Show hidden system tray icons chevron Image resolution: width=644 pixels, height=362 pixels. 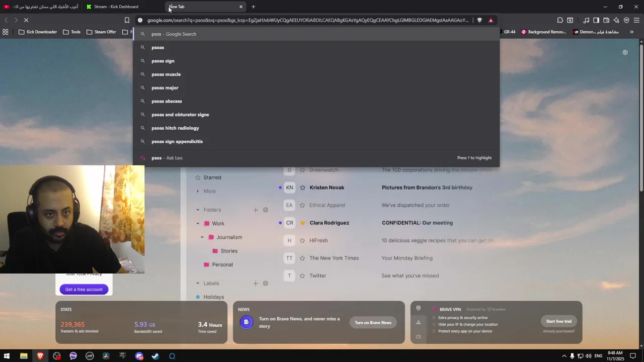point(564,356)
